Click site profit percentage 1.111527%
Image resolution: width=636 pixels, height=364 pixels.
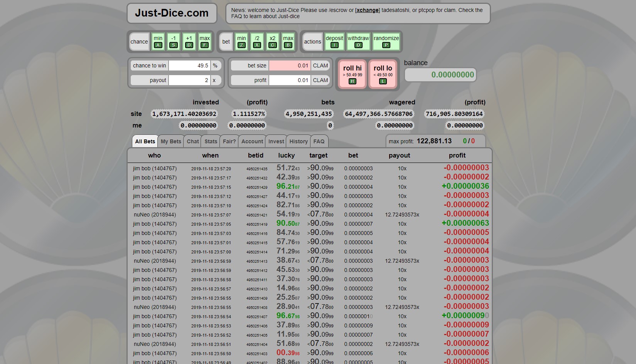click(249, 114)
